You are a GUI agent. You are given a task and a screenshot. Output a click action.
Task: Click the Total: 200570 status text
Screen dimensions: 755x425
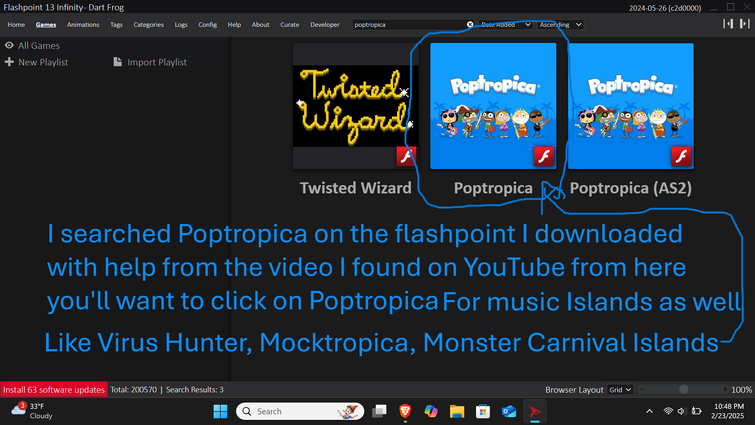pos(133,389)
